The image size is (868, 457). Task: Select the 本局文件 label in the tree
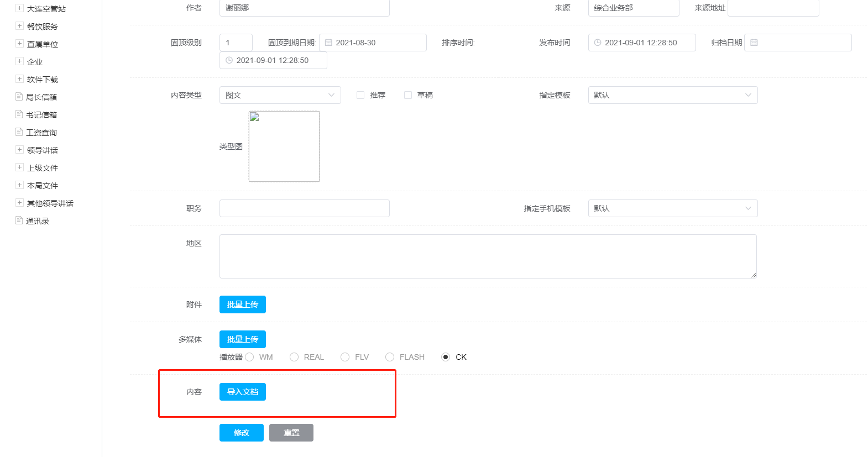click(43, 186)
